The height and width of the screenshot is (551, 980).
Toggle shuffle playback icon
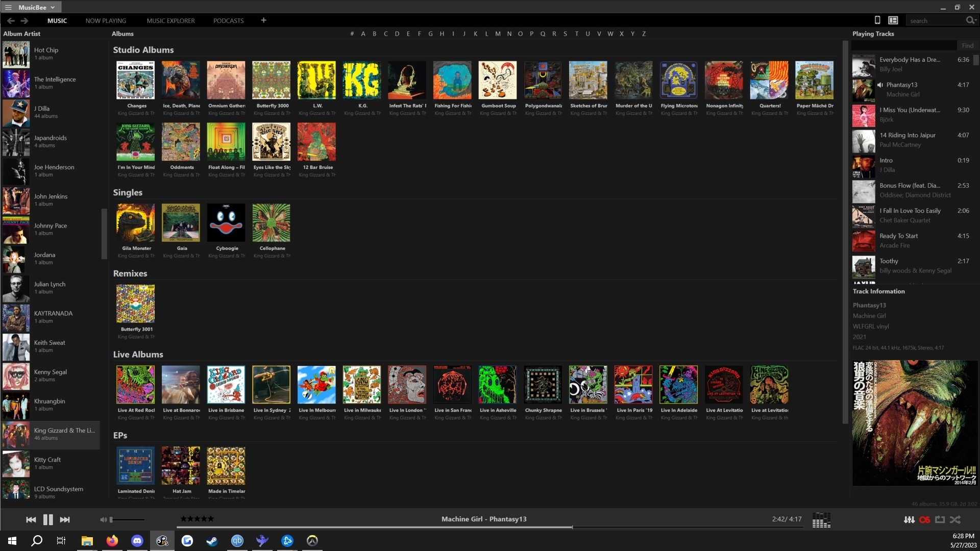[x=955, y=520]
